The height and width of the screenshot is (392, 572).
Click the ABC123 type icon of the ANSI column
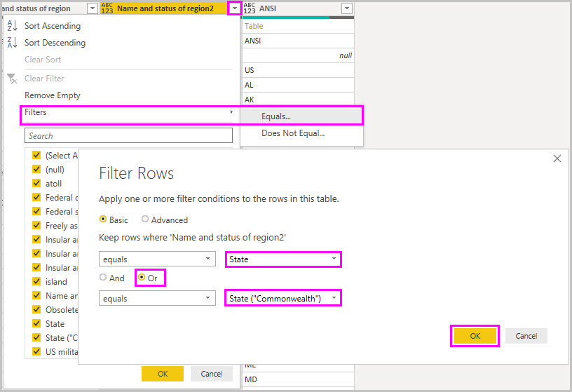(x=250, y=8)
